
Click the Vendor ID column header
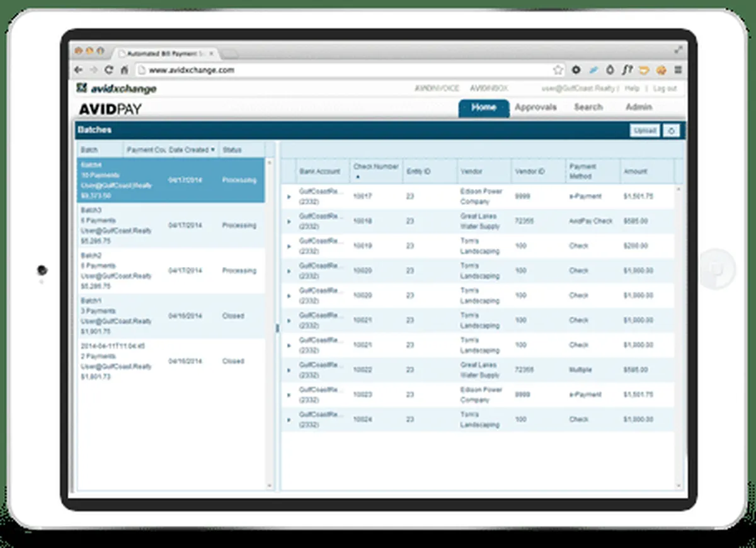pyautogui.click(x=538, y=171)
